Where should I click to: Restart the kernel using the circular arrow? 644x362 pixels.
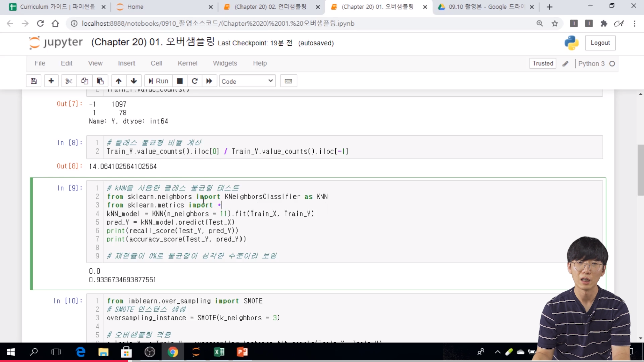tap(195, 81)
